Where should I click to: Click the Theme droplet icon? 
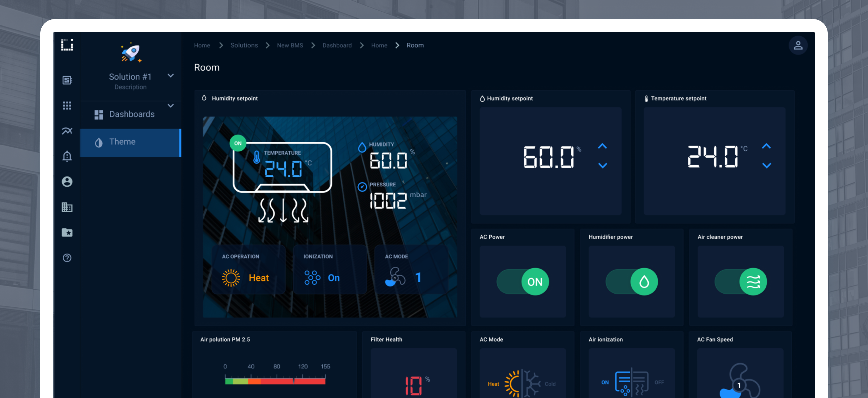pos(99,143)
